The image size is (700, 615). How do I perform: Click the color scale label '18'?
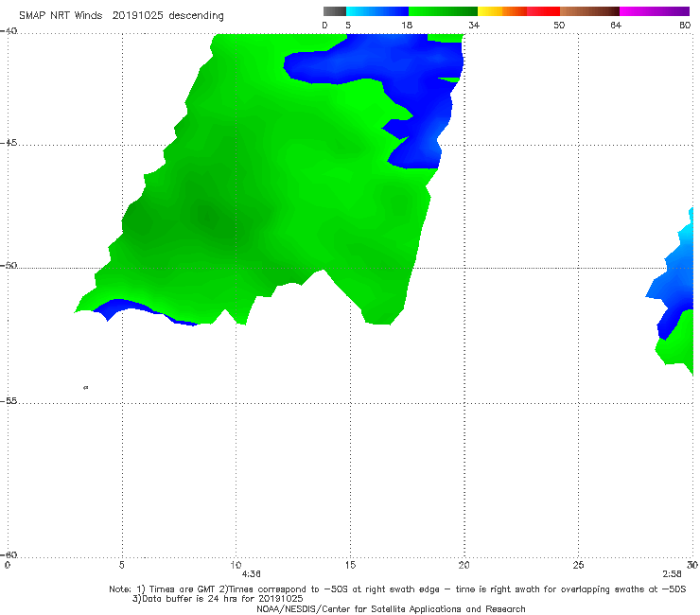407,25
